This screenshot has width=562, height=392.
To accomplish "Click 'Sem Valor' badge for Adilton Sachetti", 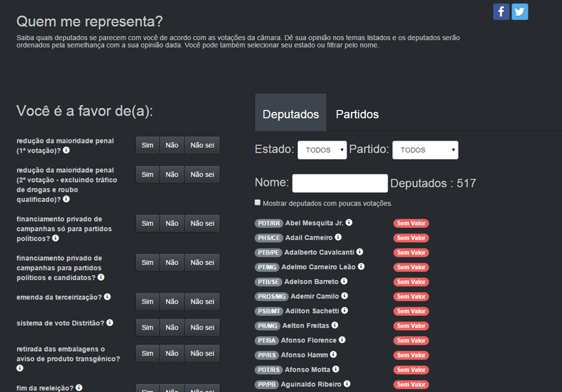I will [411, 311].
